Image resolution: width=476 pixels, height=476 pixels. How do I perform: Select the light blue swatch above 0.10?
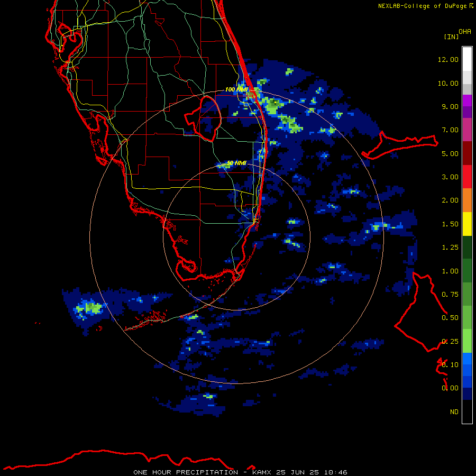[x=467, y=359]
